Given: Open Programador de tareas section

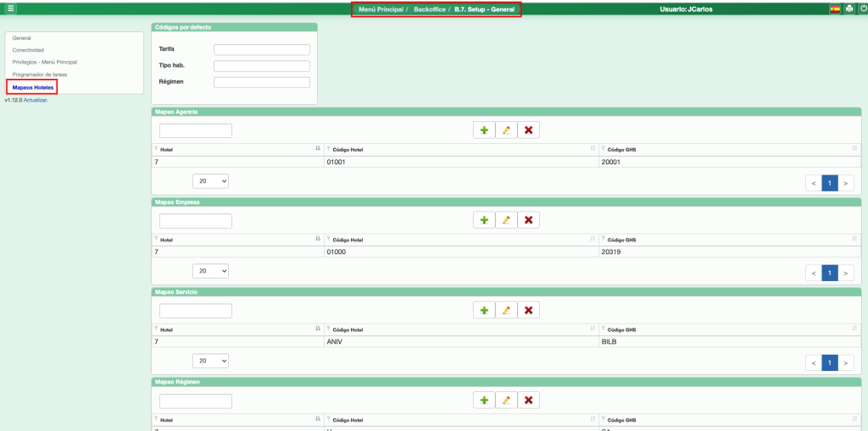Looking at the screenshot, I should click(40, 75).
